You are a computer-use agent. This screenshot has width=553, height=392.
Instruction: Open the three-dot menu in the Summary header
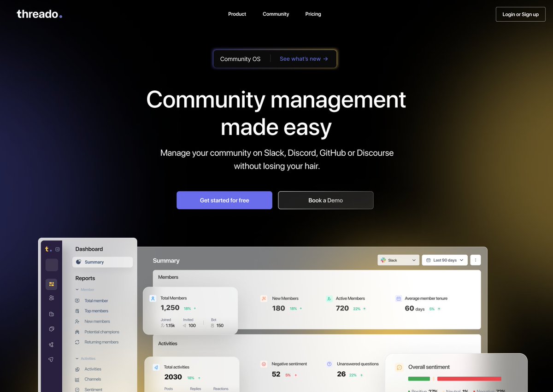click(475, 260)
